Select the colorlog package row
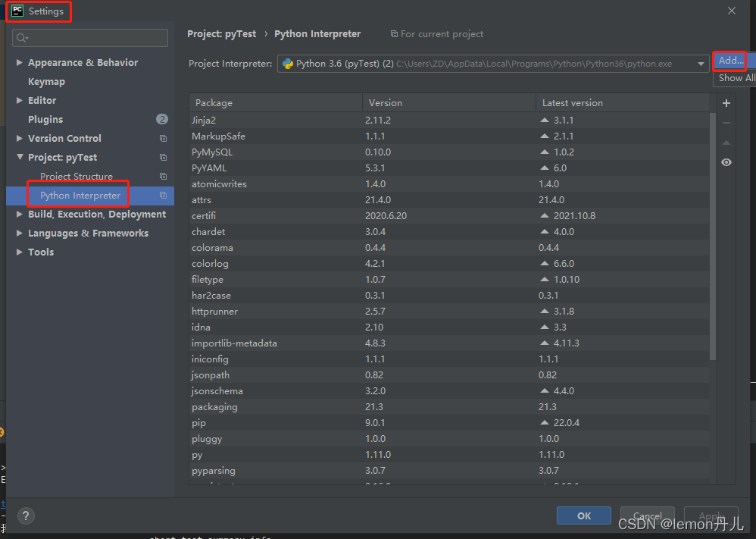 tap(449, 264)
